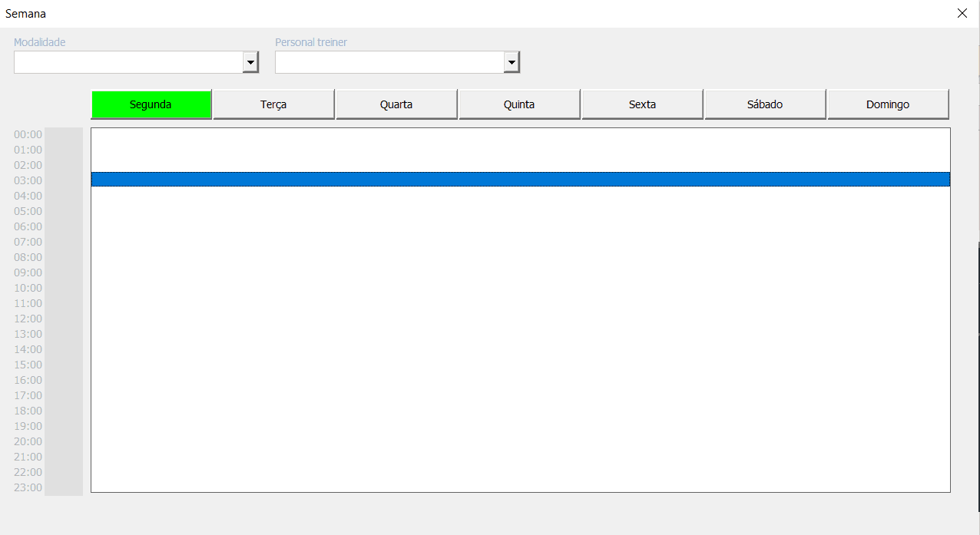Click the 23:00 time label
Screen dimensions: 980x535
[x=28, y=487]
